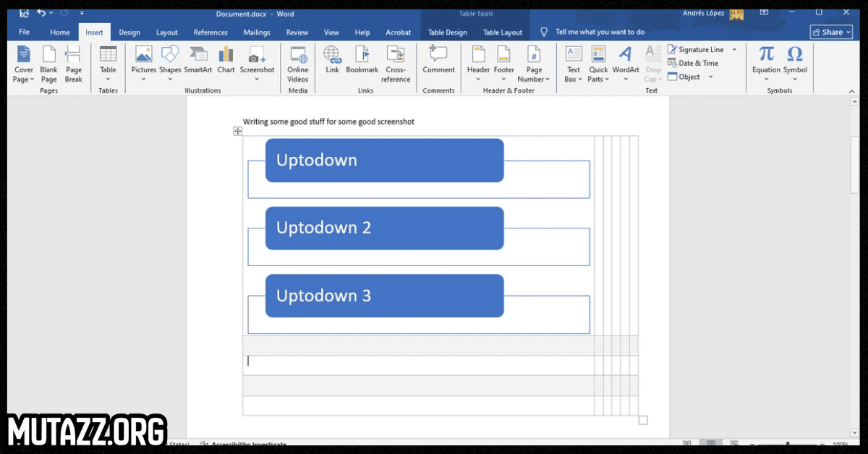Screen dimensions: 868x454
Task: Open the SmartArt graphic tool
Action: tap(198, 61)
